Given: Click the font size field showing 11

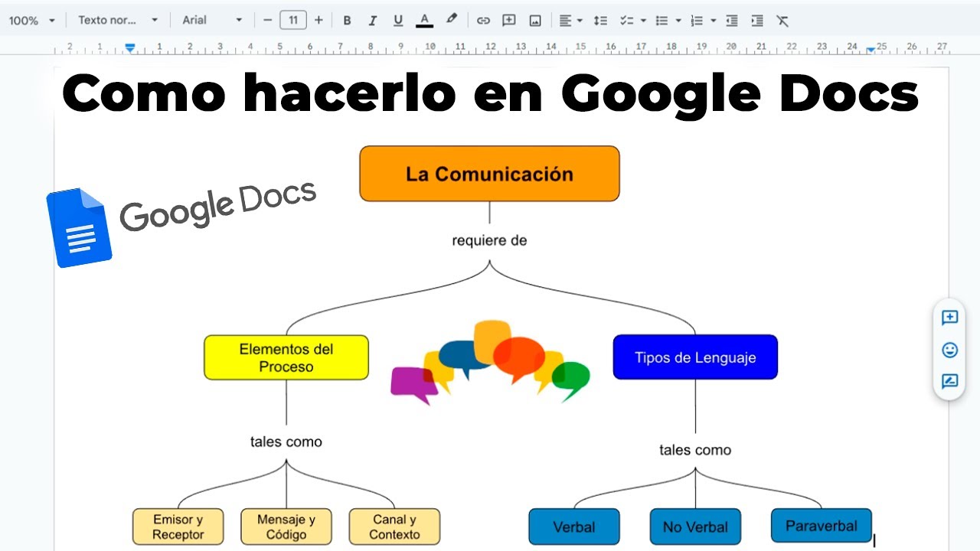Looking at the screenshot, I should click(293, 21).
